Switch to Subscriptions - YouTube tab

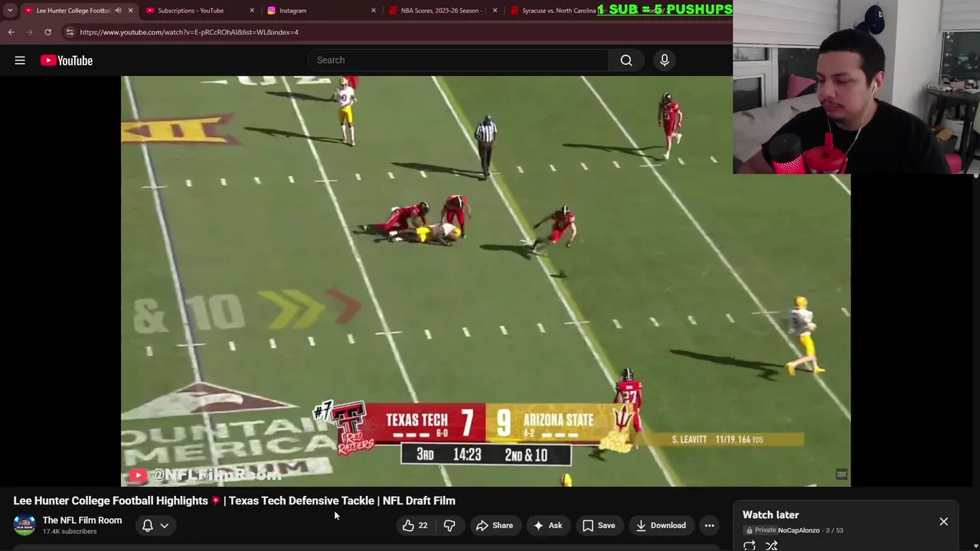tap(191, 11)
